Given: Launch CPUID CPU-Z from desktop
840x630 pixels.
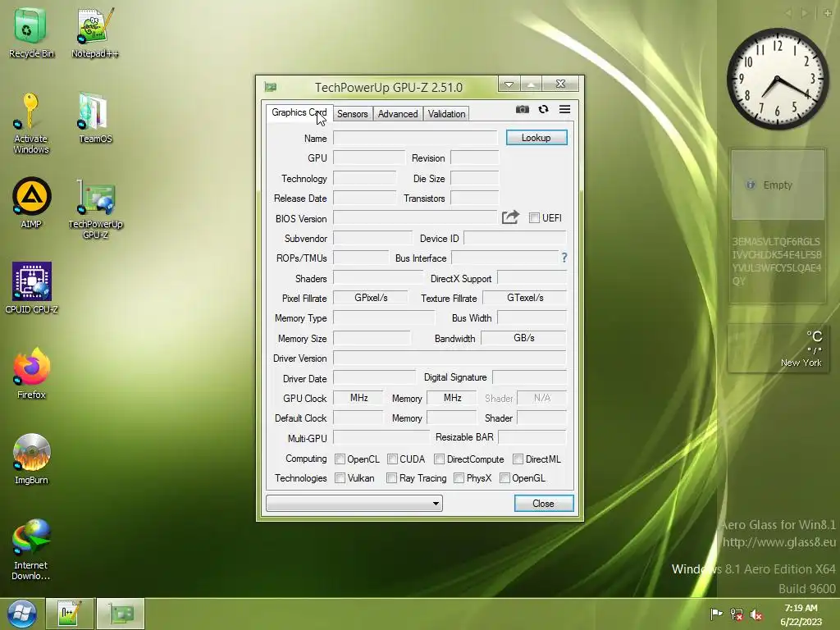Looking at the screenshot, I should (x=31, y=288).
